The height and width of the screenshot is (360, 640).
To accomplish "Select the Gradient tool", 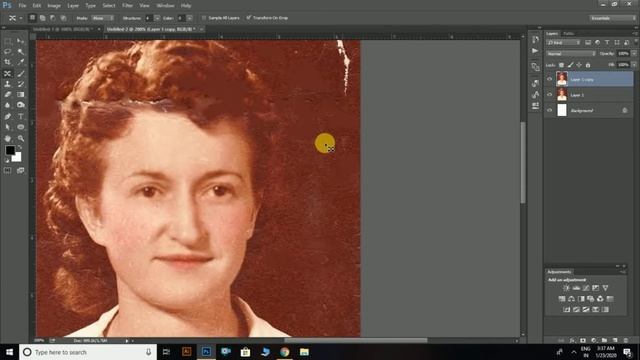I will [x=20, y=95].
